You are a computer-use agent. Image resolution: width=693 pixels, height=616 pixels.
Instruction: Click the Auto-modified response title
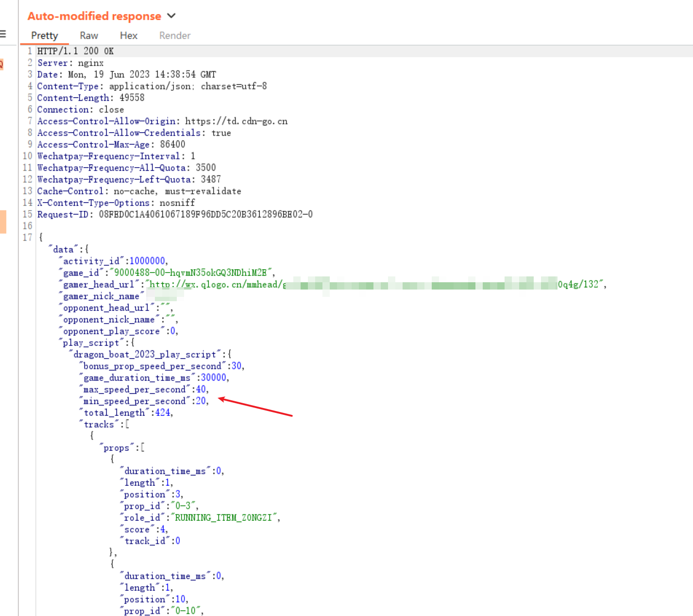[x=94, y=16]
